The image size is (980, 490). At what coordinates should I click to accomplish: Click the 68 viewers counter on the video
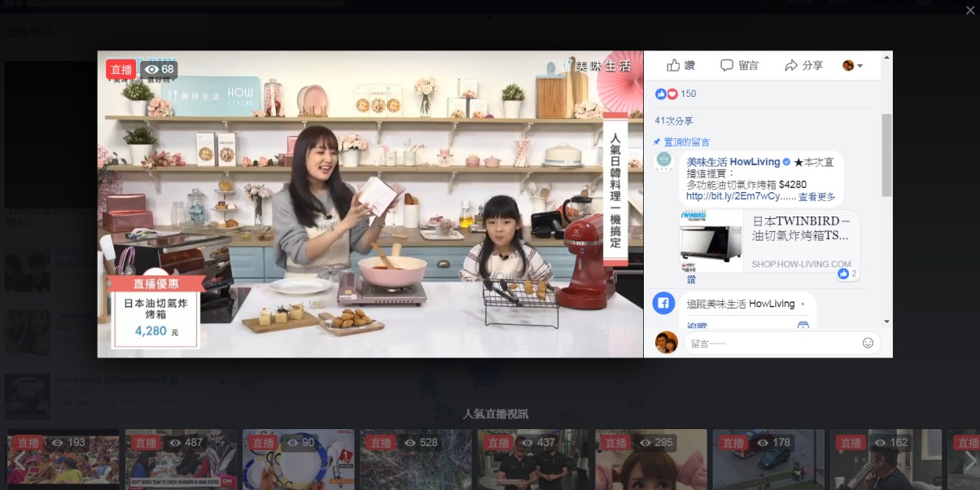pyautogui.click(x=160, y=69)
